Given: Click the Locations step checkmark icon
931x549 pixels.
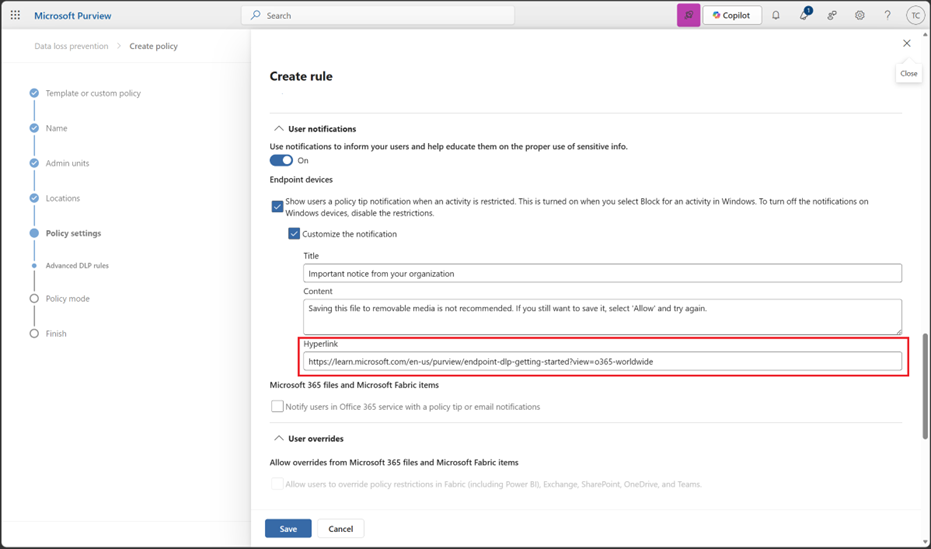Looking at the screenshot, I should click(34, 198).
